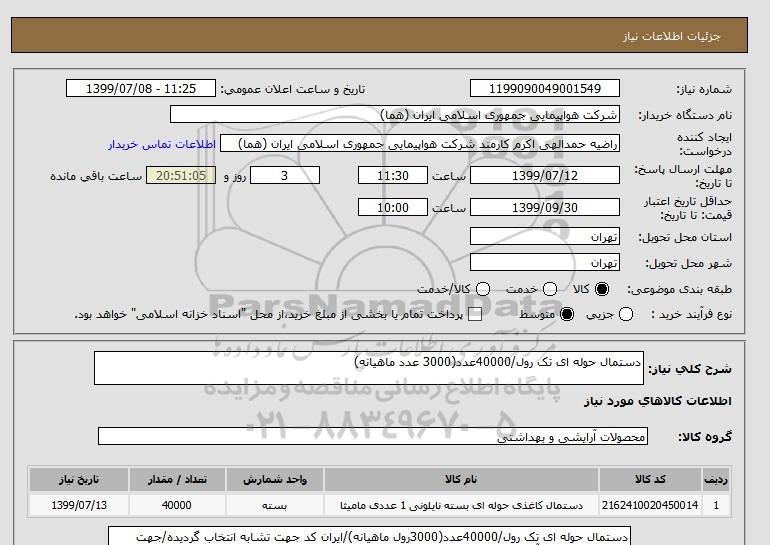Click label استان محل تحویل
The image size is (770, 545).
point(685,237)
